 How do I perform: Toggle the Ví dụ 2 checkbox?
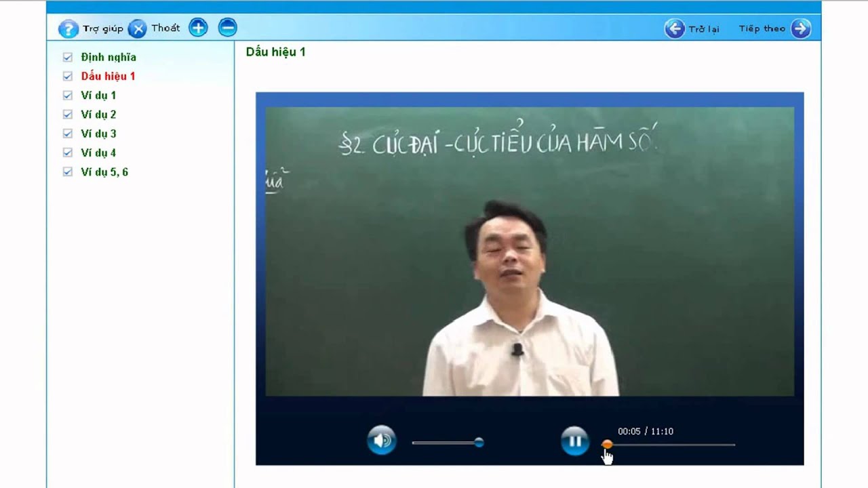(68, 115)
